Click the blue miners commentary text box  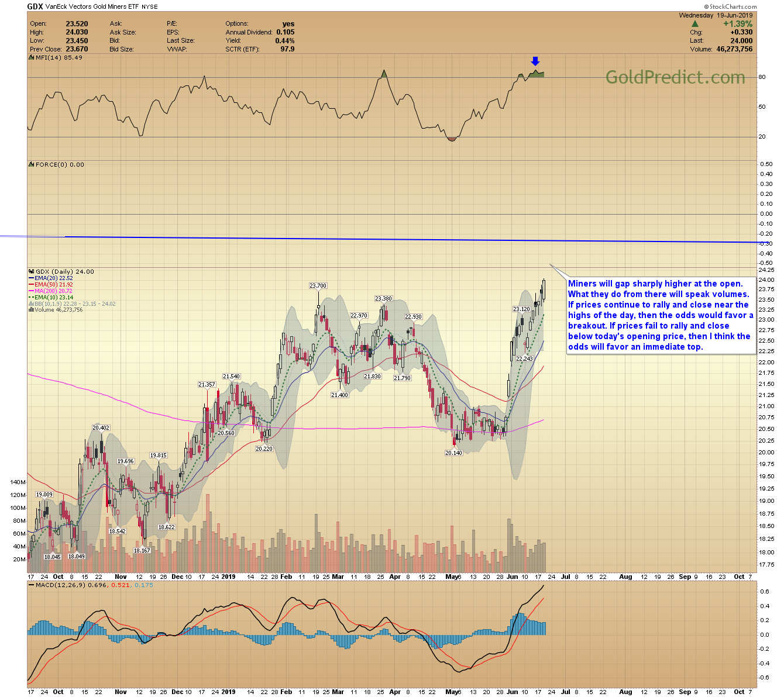[661, 315]
